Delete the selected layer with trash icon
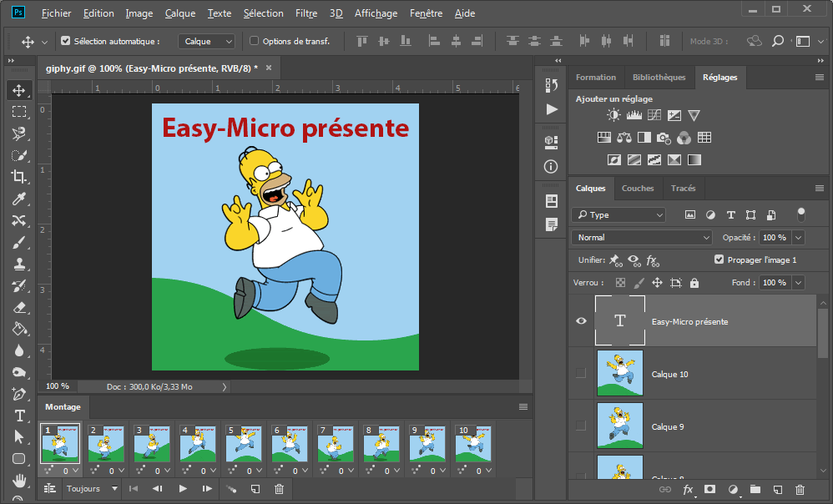Screen dimensions: 833x504 (x=800, y=489)
